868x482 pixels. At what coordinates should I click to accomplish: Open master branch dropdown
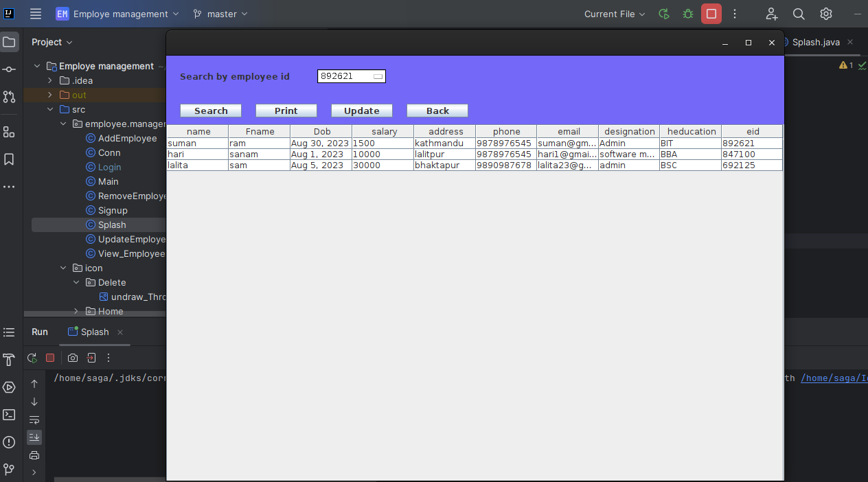pyautogui.click(x=220, y=14)
